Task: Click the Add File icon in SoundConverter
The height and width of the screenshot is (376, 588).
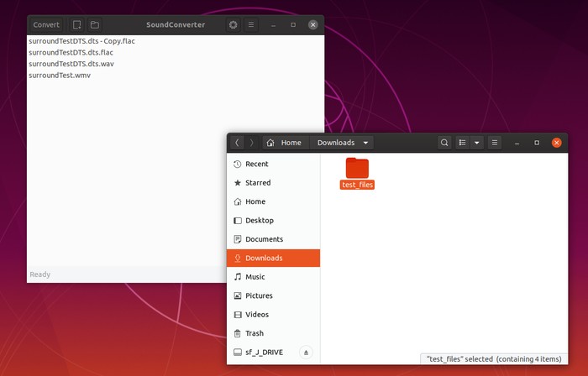Action: click(77, 24)
